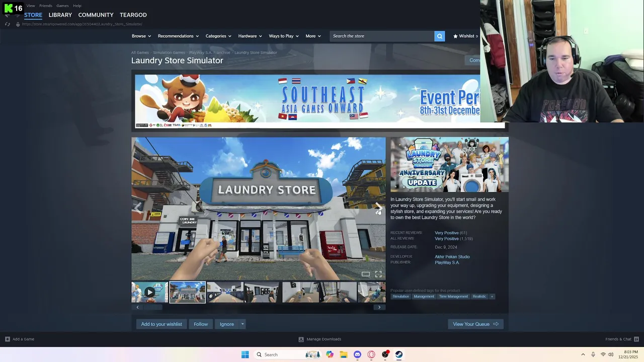Screen dimensions: 644x362
Task: Open Copilot from the taskbar
Action: [x=330, y=354]
